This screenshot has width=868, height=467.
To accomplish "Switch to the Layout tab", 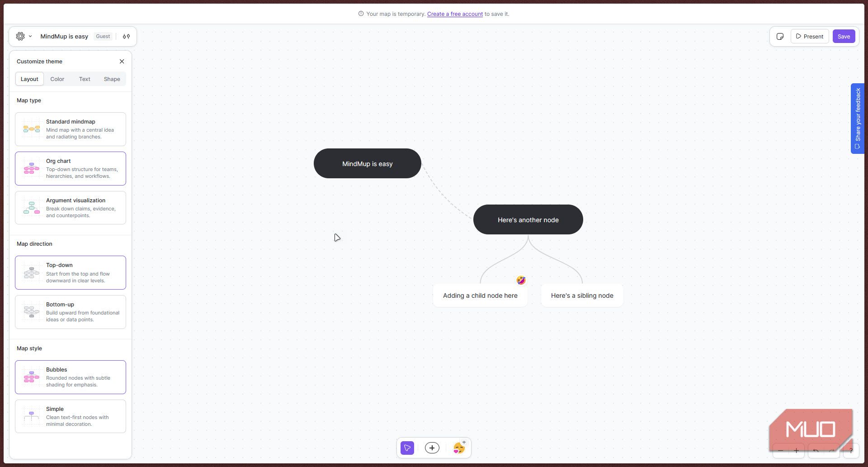I will pos(29,79).
